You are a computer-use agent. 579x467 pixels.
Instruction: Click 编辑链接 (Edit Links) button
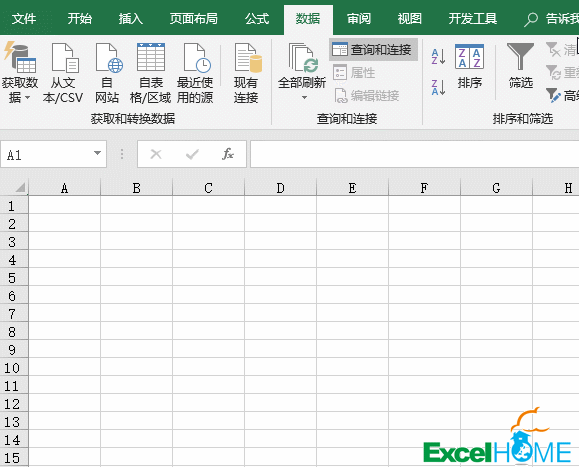pyautogui.click(x=366, y=96)
